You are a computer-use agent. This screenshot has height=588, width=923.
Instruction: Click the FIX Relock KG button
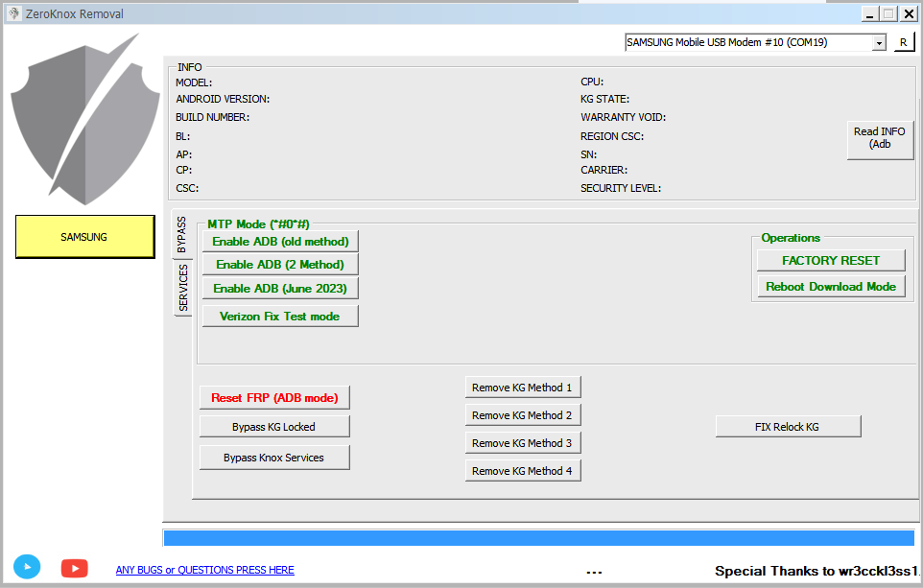tap(789, 427)
